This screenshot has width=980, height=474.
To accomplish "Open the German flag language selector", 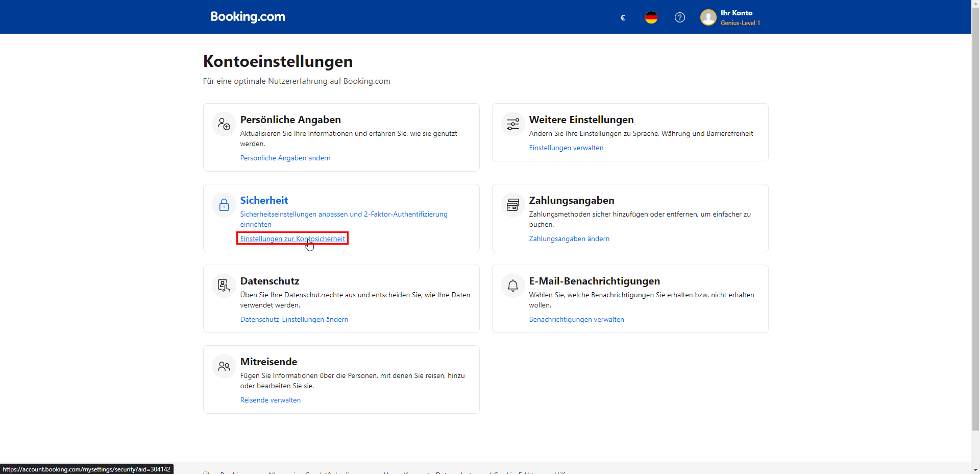I will [x=651, y=17].
